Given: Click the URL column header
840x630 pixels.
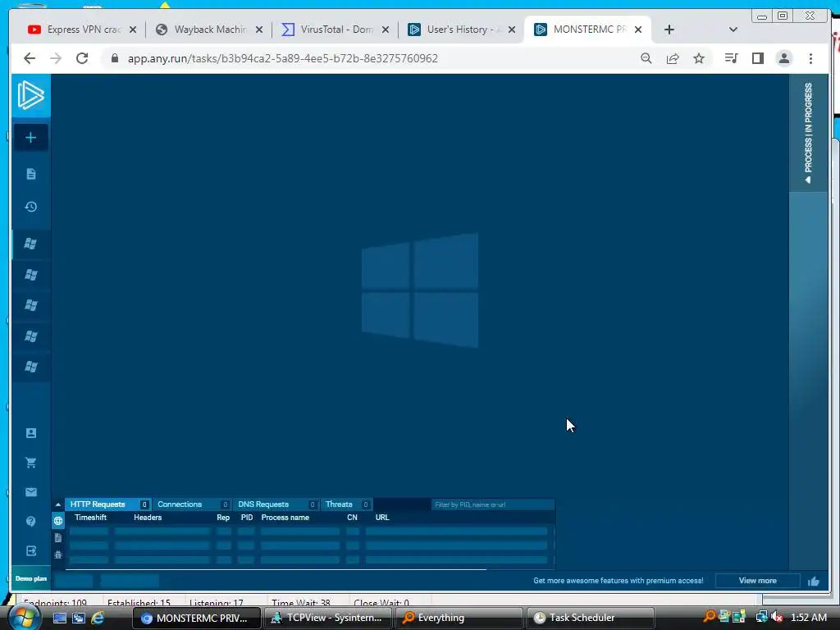Looking at the screenshot, I should [382, 518].
